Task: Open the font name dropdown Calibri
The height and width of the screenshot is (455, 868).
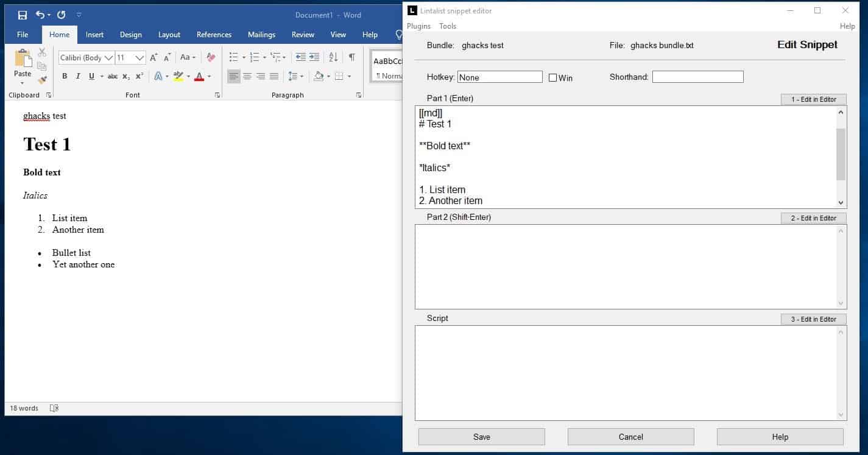Action: point(109,58)
